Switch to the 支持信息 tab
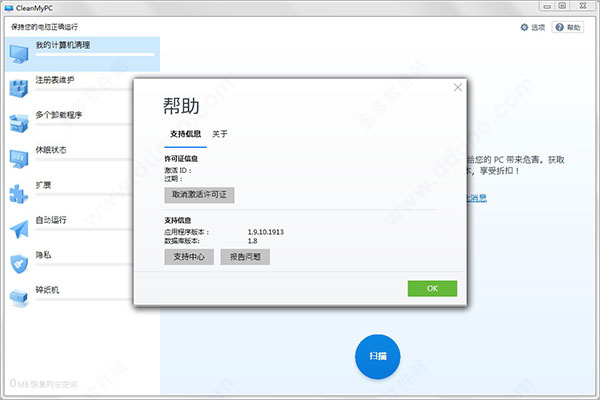Viewport: 600px width, 400px height. [186, 134]
